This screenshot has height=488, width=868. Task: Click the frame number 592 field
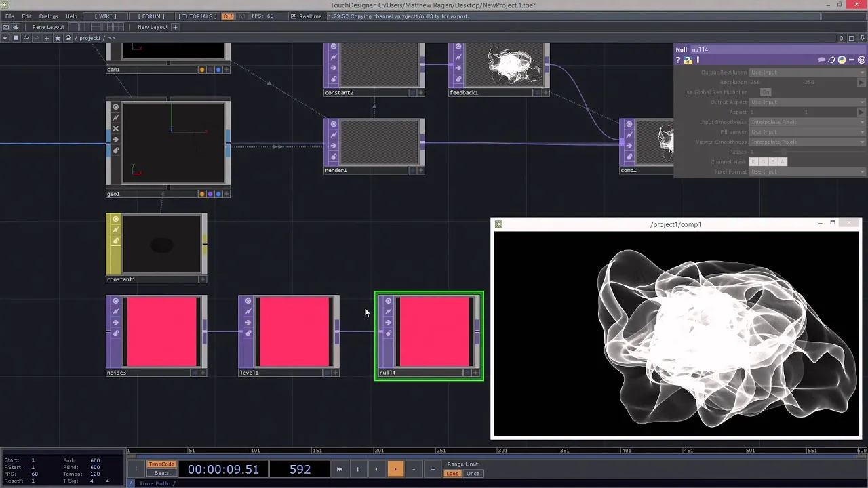coord(300,469)
